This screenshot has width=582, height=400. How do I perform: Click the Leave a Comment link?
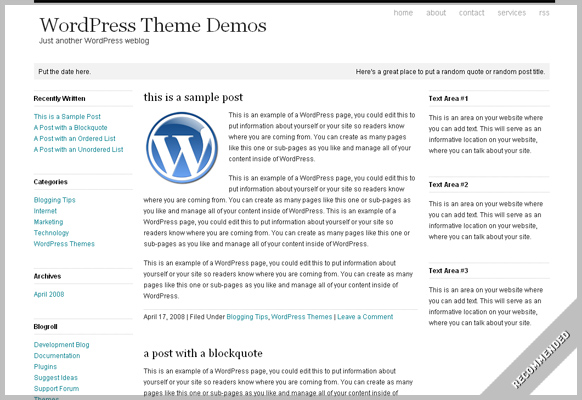[x=365, y=317]
